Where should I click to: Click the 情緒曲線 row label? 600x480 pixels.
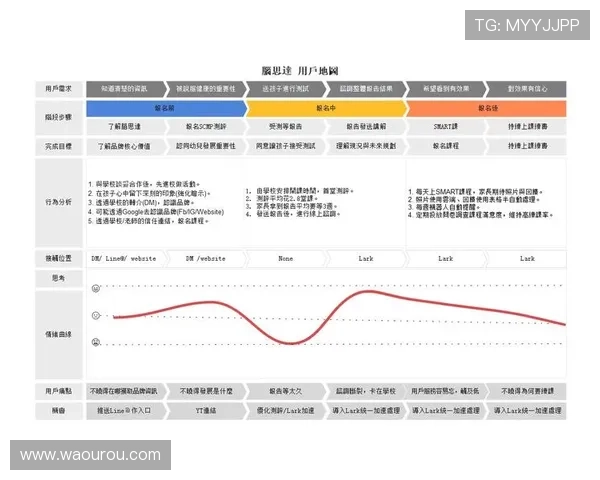[x=58, y=333]
